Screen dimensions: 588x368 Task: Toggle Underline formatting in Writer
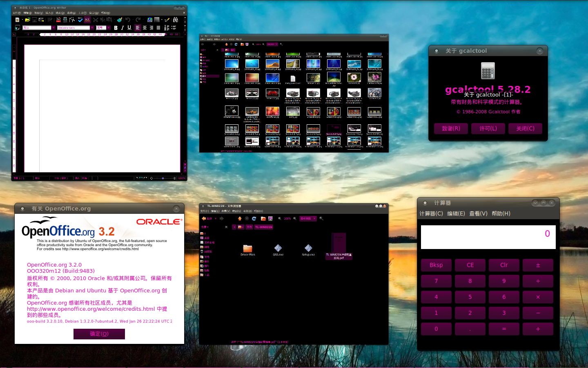pos(129,28)
